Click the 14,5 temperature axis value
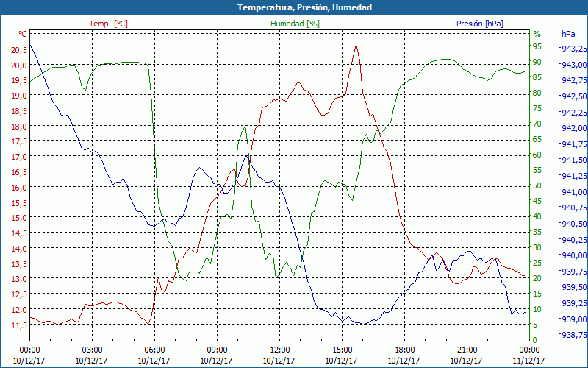This screenshot has height=368, width=588. coord(19,233)
